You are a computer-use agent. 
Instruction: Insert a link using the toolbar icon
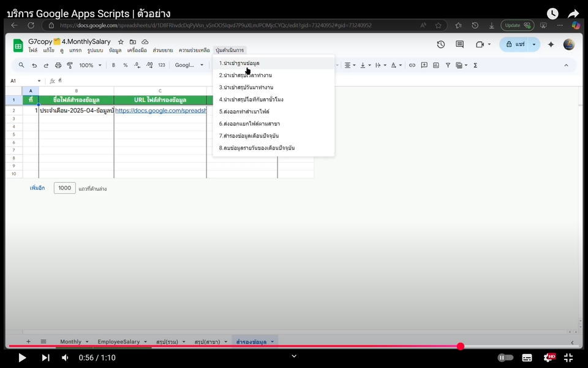(x=412, y=64)
